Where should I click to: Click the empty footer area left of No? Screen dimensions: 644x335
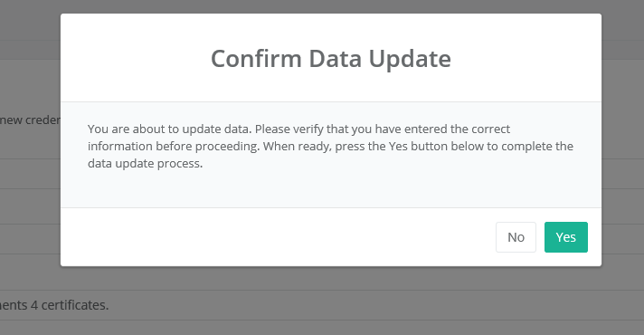[x=278, y=237]
